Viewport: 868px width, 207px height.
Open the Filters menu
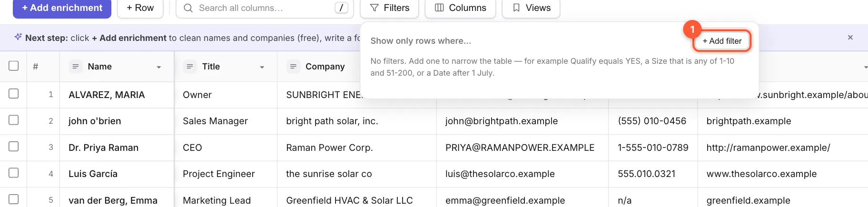[x=389, y=8]
